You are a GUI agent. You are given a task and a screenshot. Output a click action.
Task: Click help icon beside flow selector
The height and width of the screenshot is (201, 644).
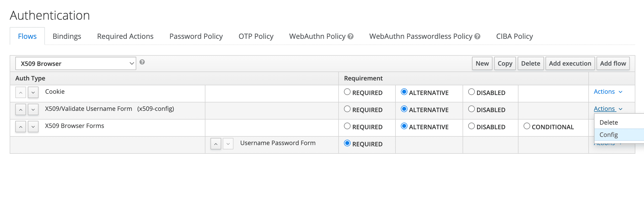142,62
